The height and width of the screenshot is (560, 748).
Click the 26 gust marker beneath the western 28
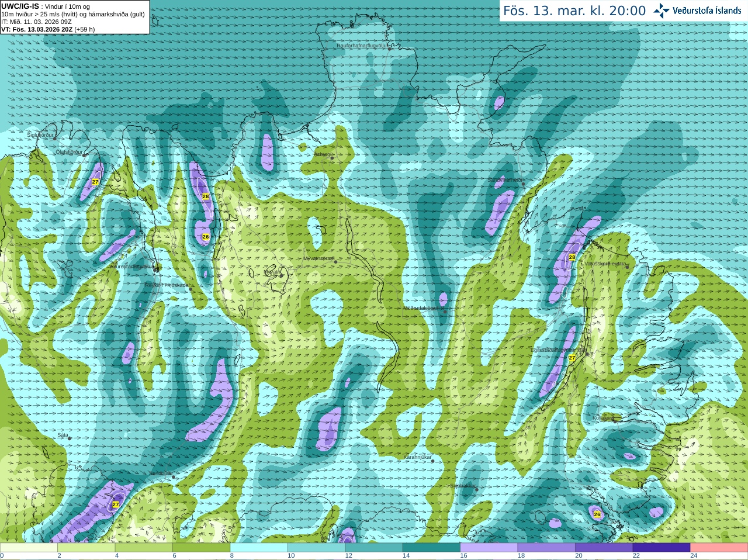pos(206,237)
